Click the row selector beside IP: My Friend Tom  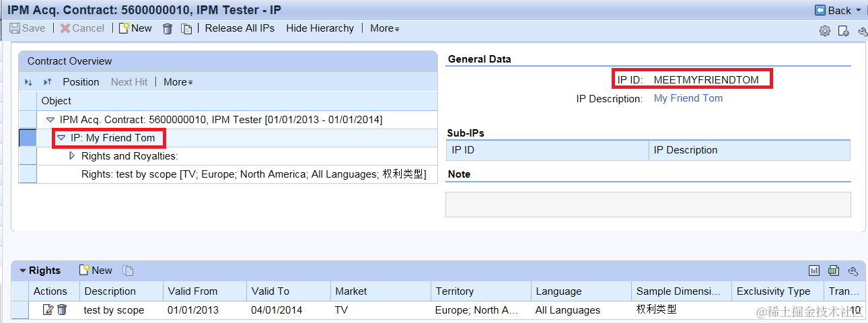pos(28,138)
